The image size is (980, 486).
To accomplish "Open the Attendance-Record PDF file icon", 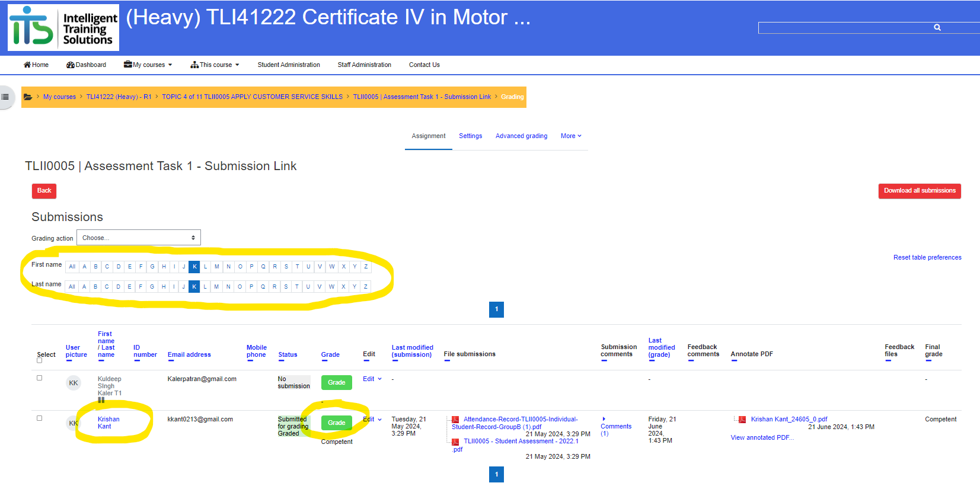I will point(455,420).
